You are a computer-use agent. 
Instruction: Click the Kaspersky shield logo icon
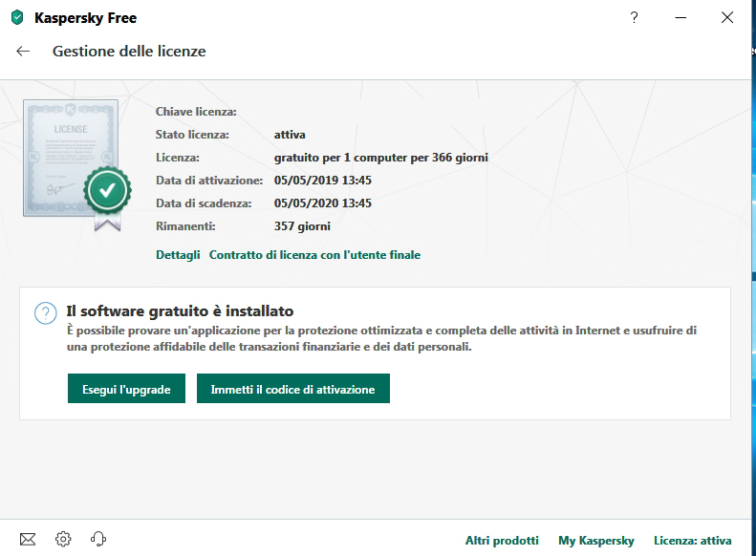[x=17, y=18]
